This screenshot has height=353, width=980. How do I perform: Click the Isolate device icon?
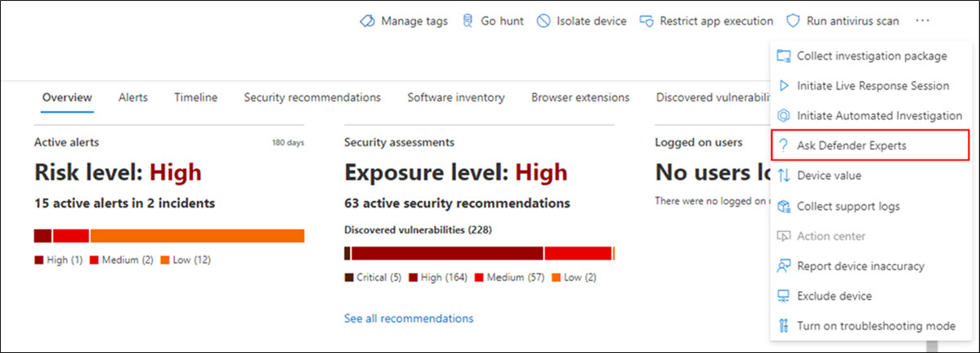click(x=544, y=21)
